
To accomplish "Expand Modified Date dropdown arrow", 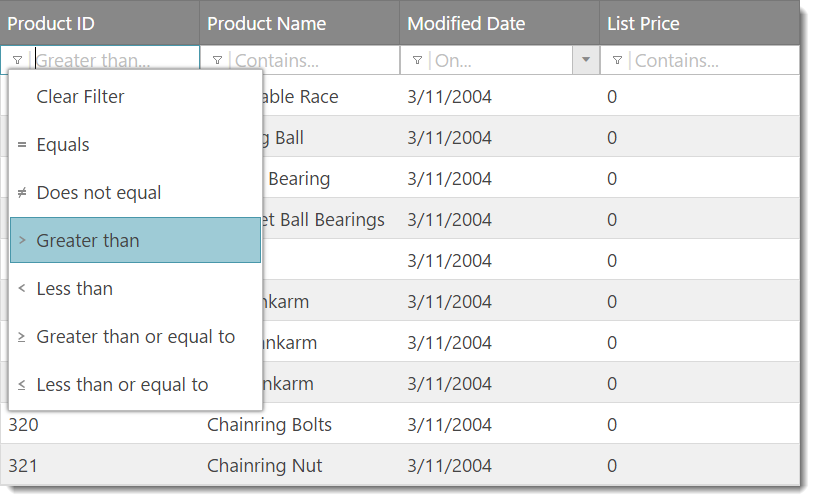I will tap(586, 61).
